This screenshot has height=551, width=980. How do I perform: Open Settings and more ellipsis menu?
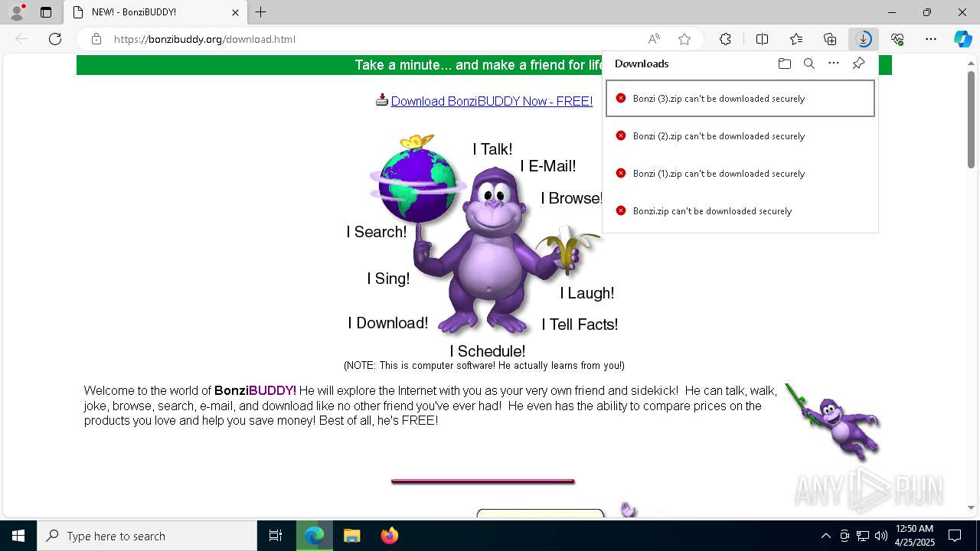931,39
